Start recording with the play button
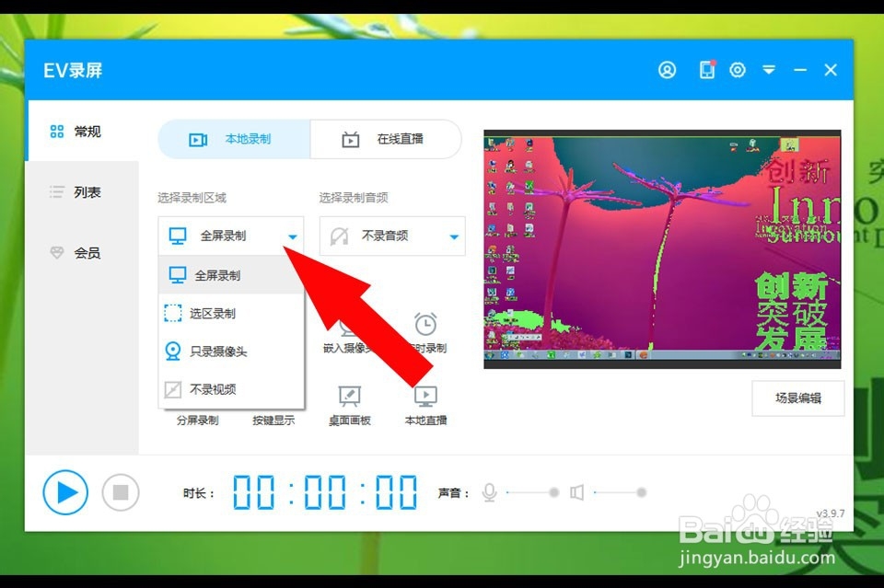This screenshot has width=884, height=588. point(65,492)
